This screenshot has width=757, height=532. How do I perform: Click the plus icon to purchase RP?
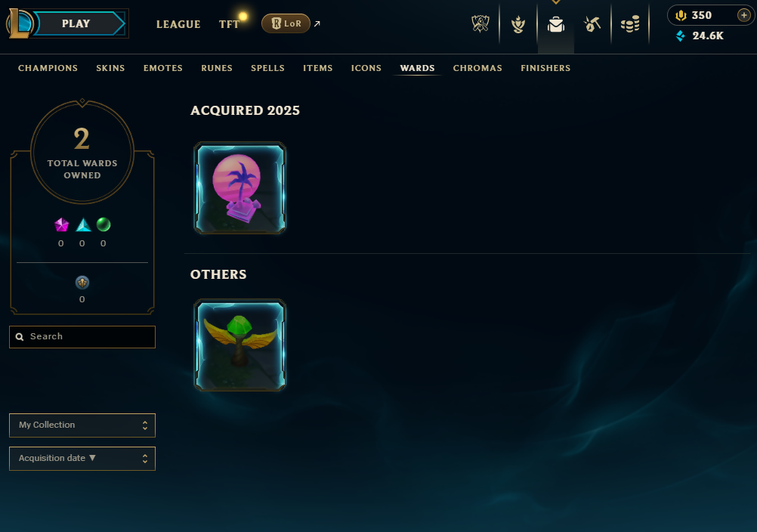pos(744,15)
